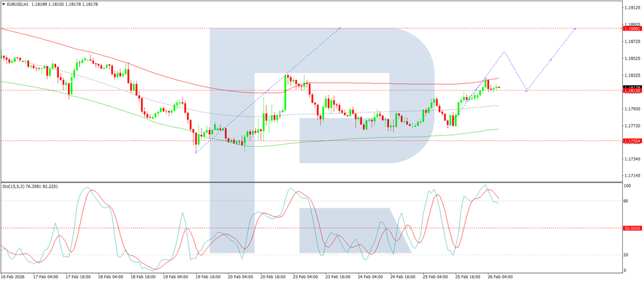
Task: Click the 16 Feb 2026 date label
Action: pyautogui.click(x=13, y=277)
